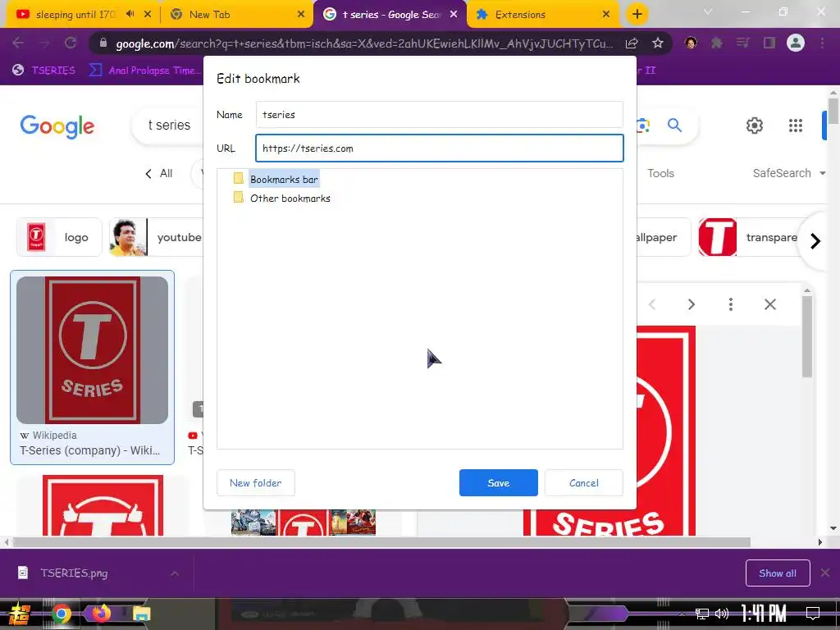
Task: Open a new tab with plus button
Action: click(x=637, y=15)
